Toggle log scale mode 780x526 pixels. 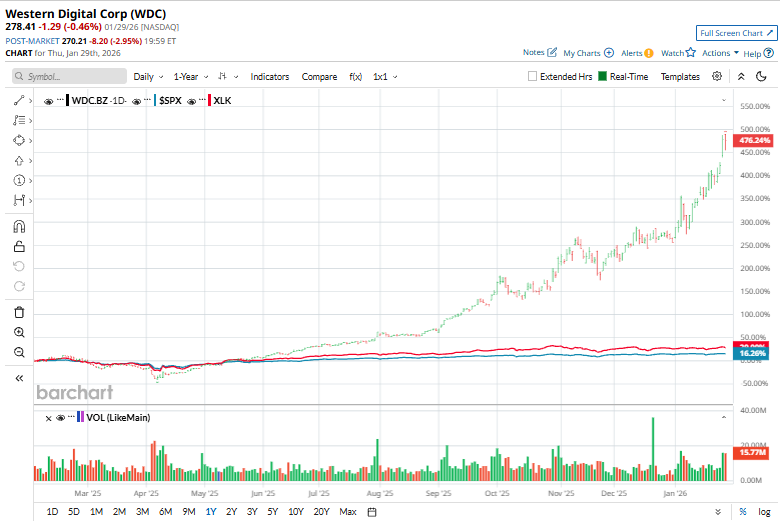coord(764,512)
